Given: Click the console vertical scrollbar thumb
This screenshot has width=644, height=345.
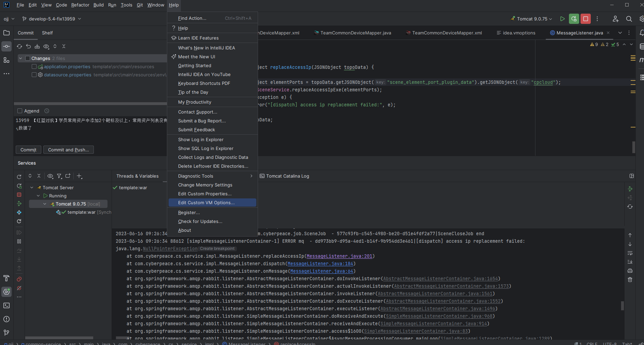Looking at the screenshot, I should point(622,305).
